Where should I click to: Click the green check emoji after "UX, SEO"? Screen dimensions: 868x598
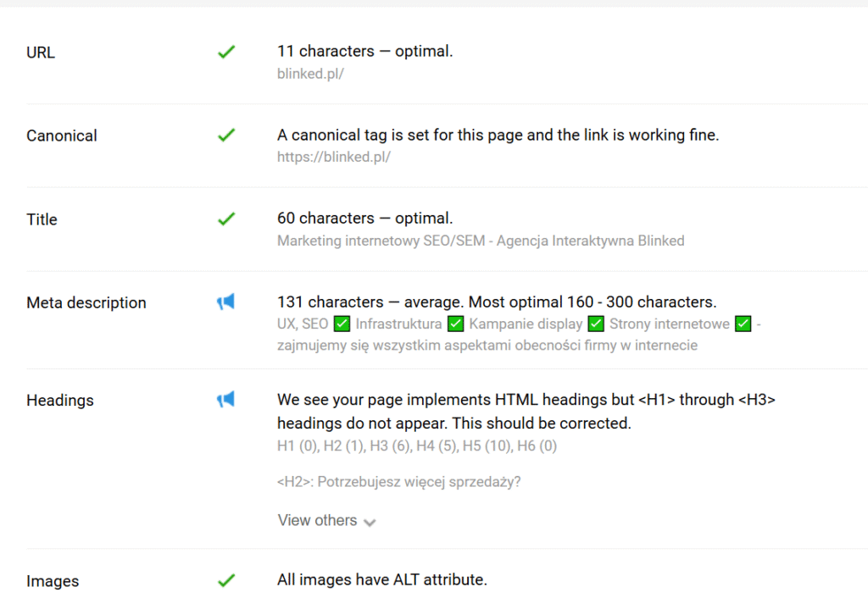click(342, 324)
